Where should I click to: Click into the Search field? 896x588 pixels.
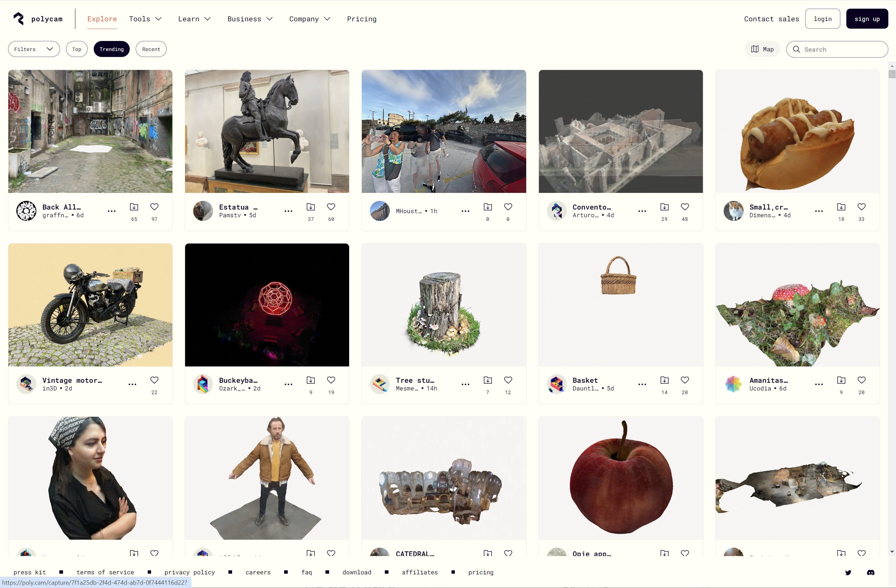point(843,49)
